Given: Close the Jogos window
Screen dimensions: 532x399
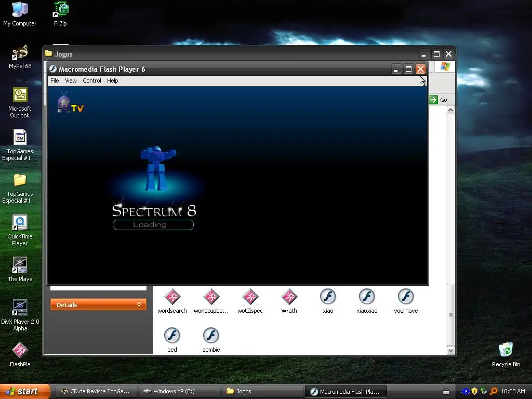Looking at the screenshot, I should [x=448, y=54].
